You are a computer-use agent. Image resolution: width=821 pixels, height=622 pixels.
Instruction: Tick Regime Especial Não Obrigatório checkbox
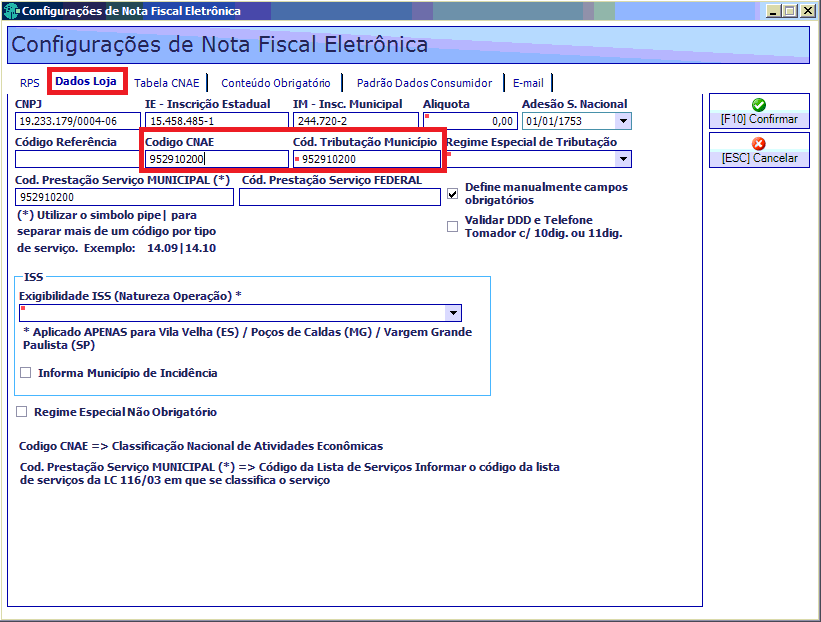coord(21,412)
